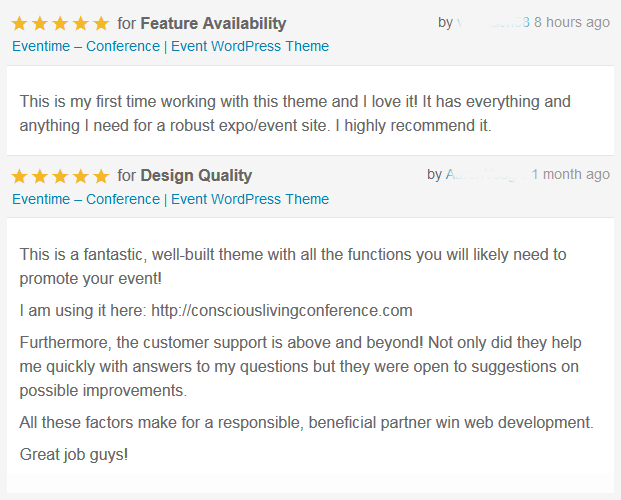621x500 pixels.
Task: Click the 'Great job guys!' line
Action: 74,454
